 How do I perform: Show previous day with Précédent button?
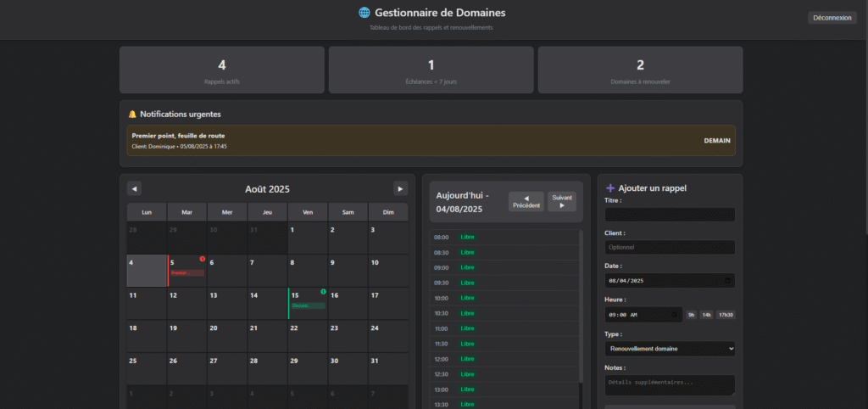pos(526,202)
